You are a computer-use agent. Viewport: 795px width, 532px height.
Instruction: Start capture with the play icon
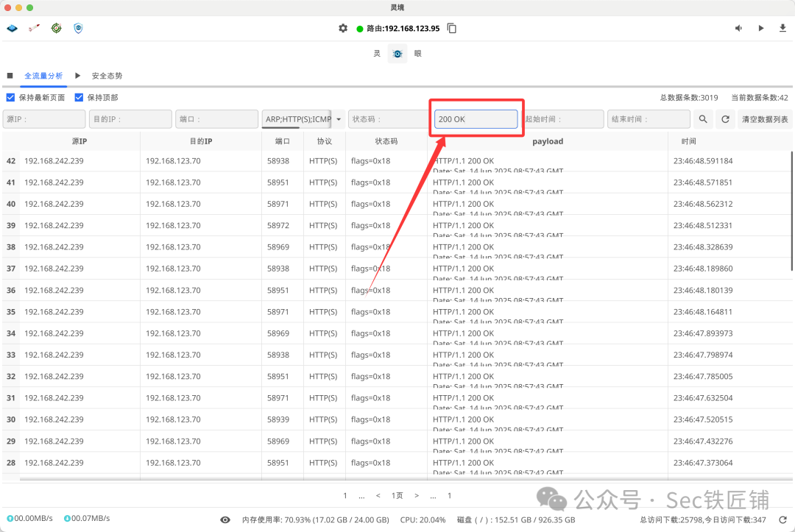click(760, 28)
